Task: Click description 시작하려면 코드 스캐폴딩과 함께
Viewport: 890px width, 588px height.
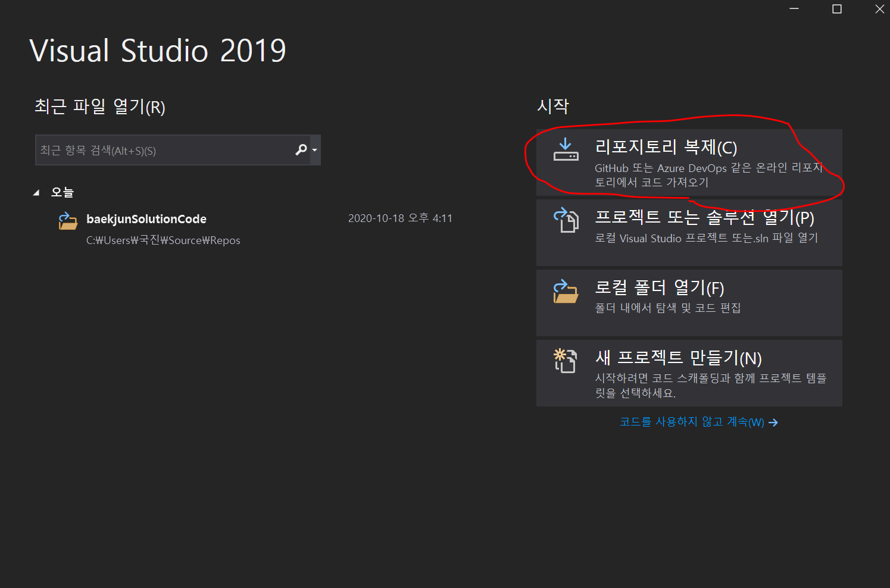Action: (711, 385)
